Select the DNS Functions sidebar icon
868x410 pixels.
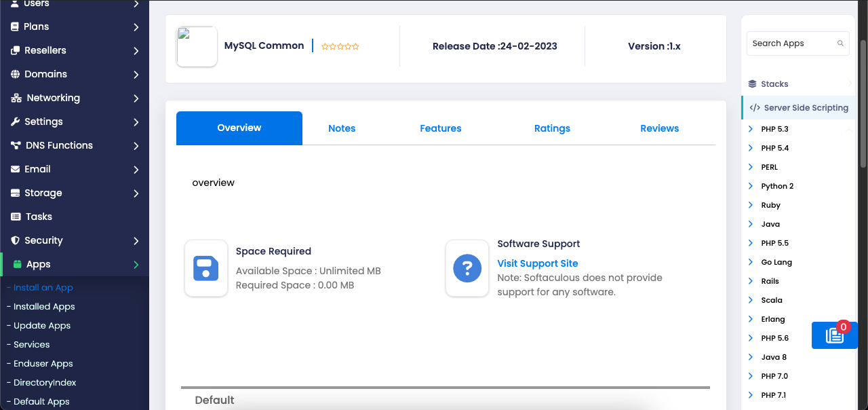[x=15, y=145]
